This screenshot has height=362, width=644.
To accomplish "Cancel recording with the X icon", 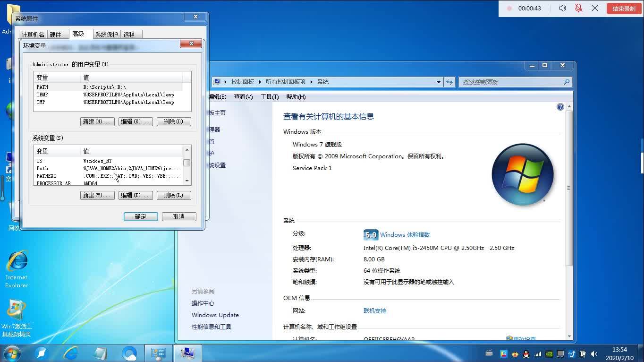I will (595, 8).
